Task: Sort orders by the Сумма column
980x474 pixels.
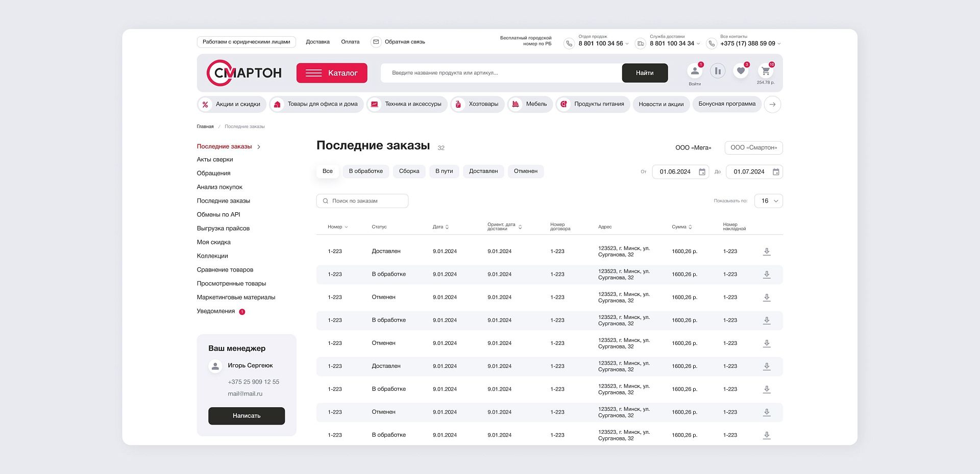Action: (682, 227)
